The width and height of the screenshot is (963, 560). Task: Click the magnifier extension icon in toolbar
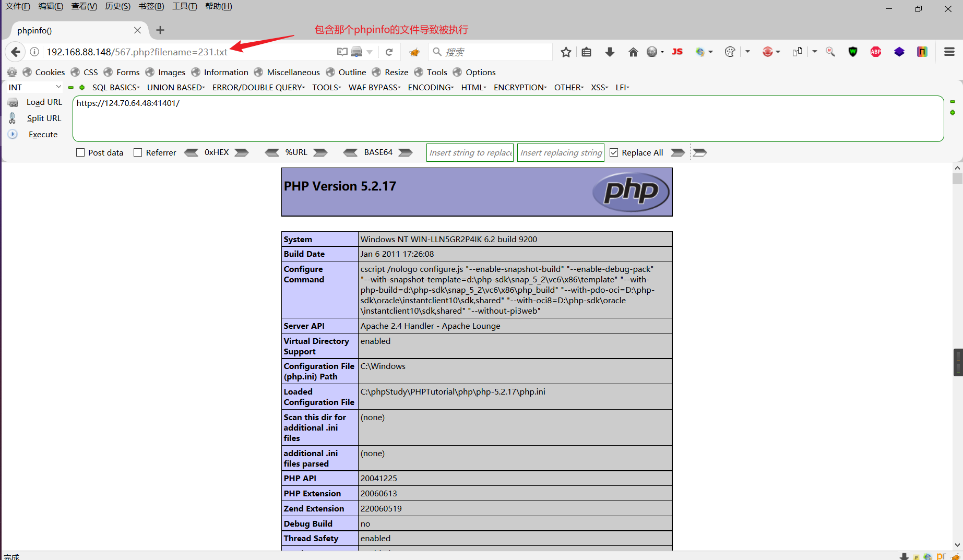click(830, 52)
